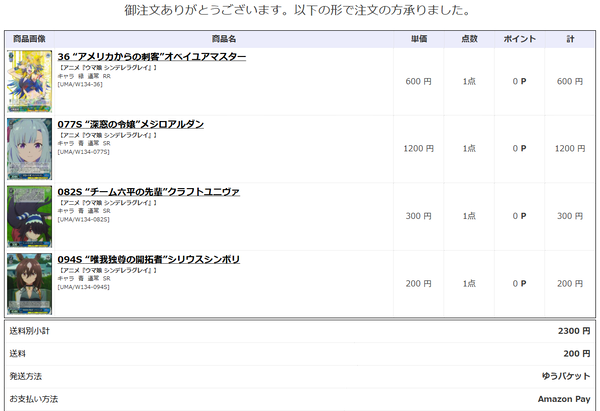Click the 商品名 column header

pyautogui.click(x=224, y=39)
